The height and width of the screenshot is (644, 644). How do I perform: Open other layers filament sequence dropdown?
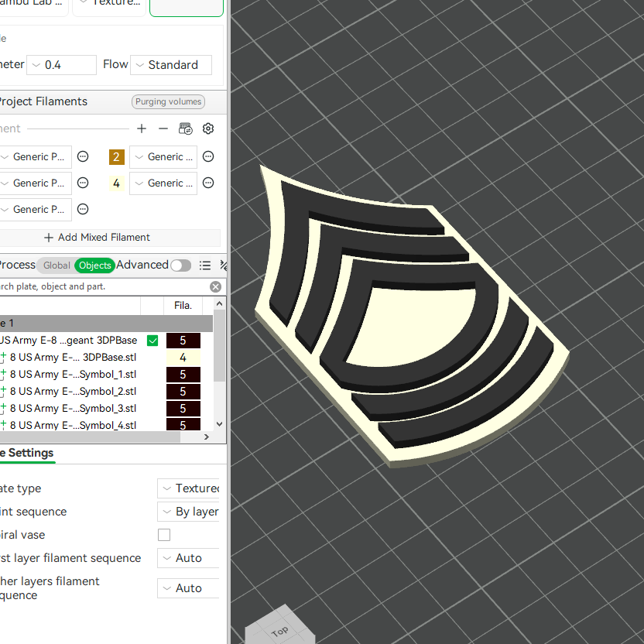pyautogui.click(x=189, y=588)
